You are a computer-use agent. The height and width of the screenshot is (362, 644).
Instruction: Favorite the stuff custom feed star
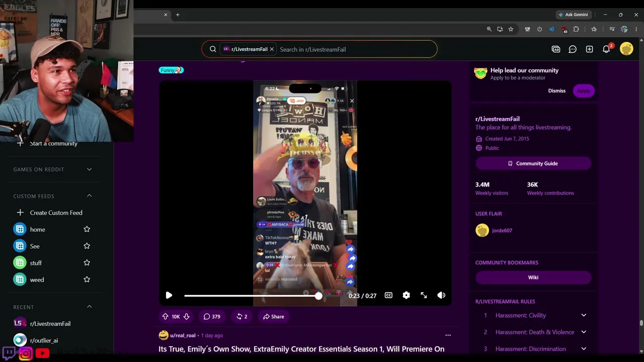coord(87,262)
